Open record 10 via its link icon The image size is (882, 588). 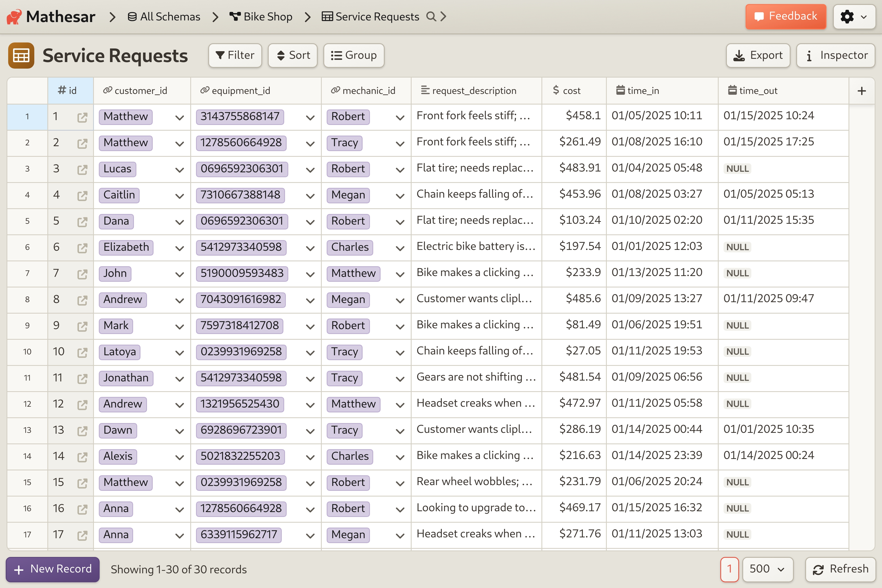82,353
